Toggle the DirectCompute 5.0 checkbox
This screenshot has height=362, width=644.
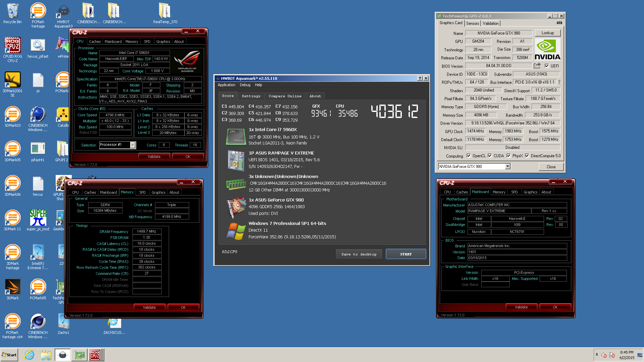click(527, 156)
